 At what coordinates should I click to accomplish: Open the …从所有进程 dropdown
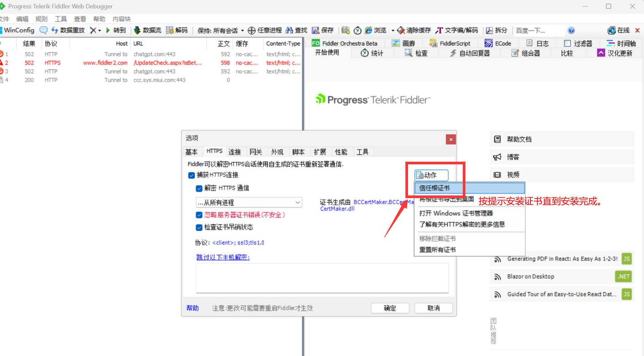pos(249,203)
